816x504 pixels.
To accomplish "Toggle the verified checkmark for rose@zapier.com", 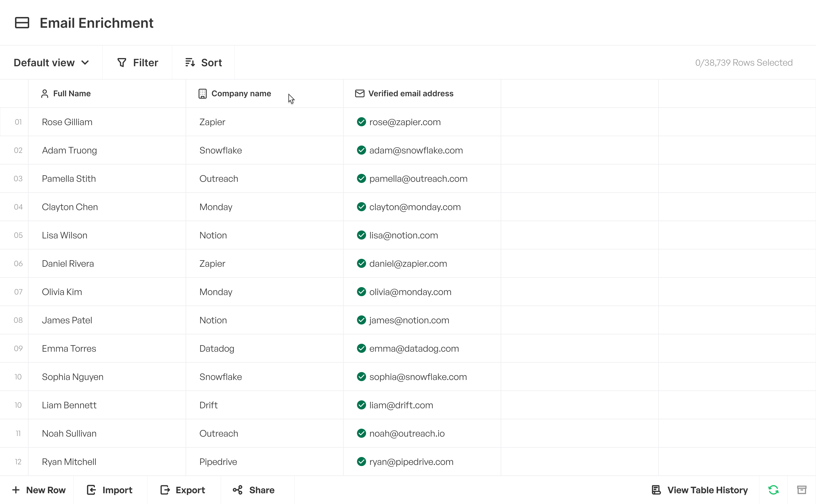I will [362, 122].
